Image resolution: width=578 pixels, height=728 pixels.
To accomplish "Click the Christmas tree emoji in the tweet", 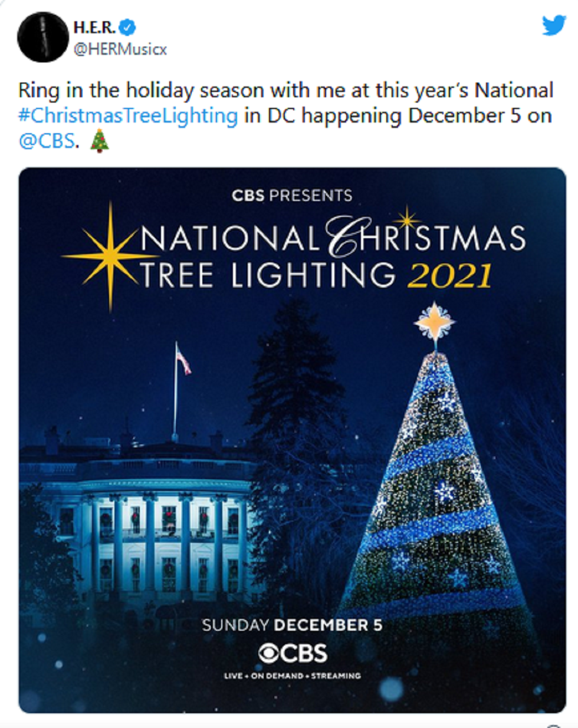I will pos(100,141).
